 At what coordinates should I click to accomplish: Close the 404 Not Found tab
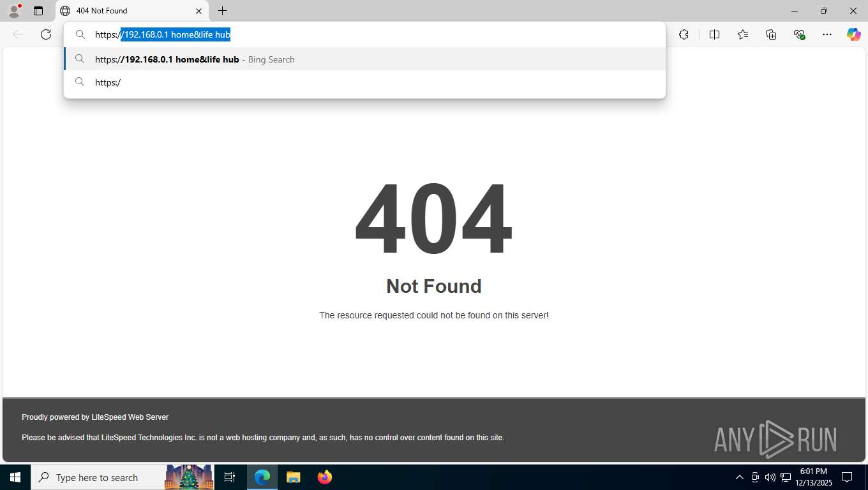point(198,11)
